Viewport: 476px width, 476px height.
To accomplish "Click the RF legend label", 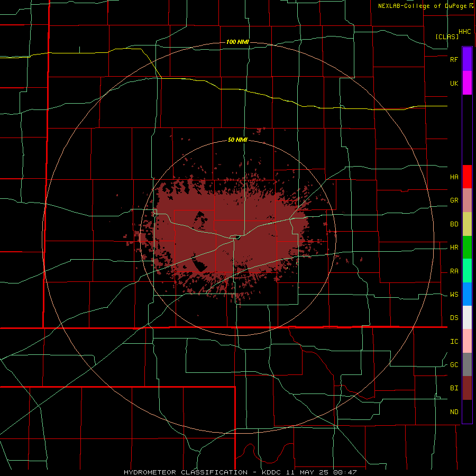I will [x=454, y=59].
